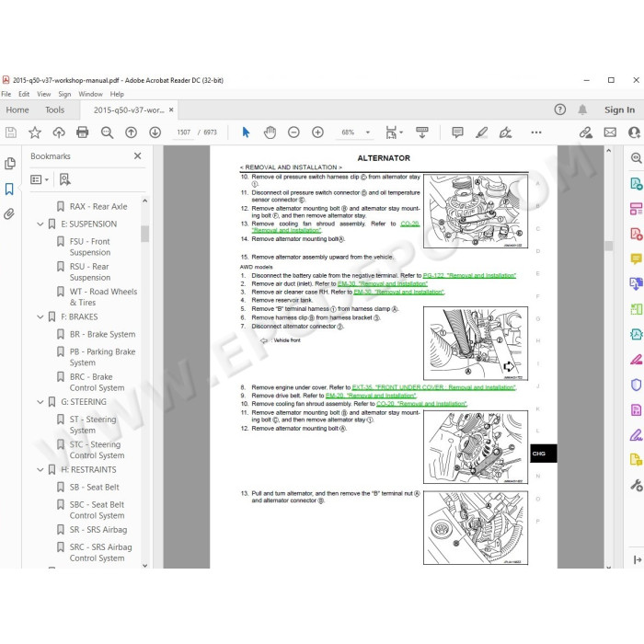Open WT - Road Wheels & Tires bookmark
Viewport: 644px width, 644px height.
[103, 297]
